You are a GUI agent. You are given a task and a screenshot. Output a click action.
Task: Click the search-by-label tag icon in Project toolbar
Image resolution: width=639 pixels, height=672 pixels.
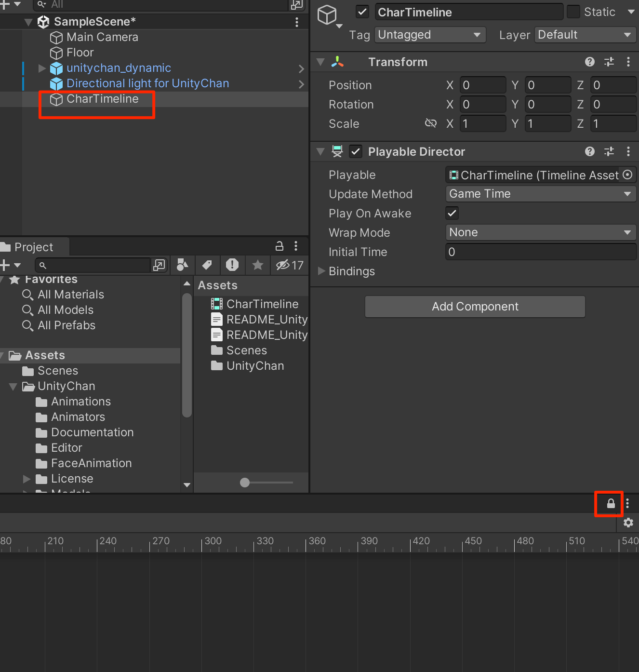[x=207, y=265]
